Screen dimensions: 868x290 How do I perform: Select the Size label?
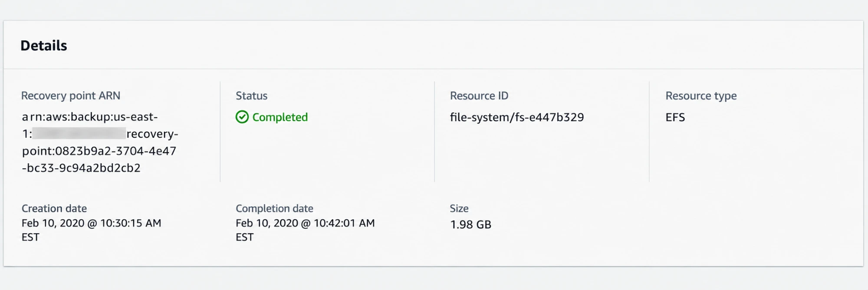459,208
